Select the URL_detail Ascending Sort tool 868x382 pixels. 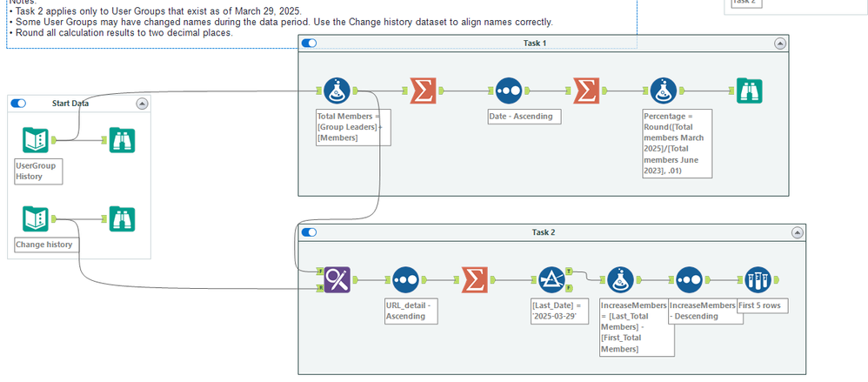tap(406, 280)
